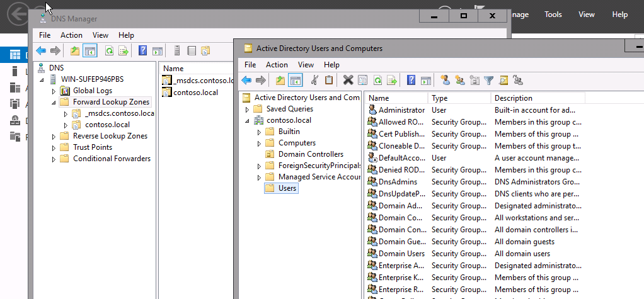Expand the Global Logs node
This screenshot has width=644, height=299.
pos(54,91)
